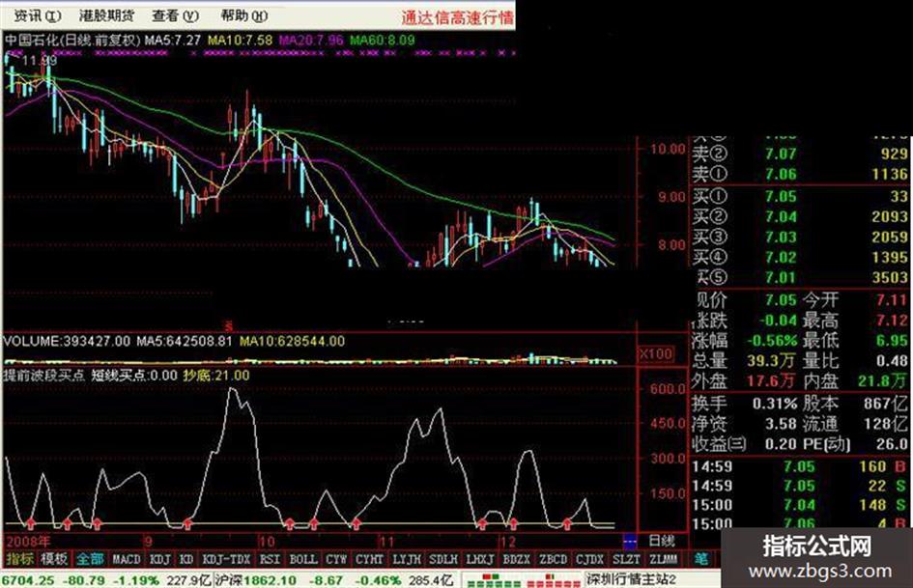Click the VOLUME:393427.00 label
This screenshot has height=588, width=913.
(x=67, y=341)
